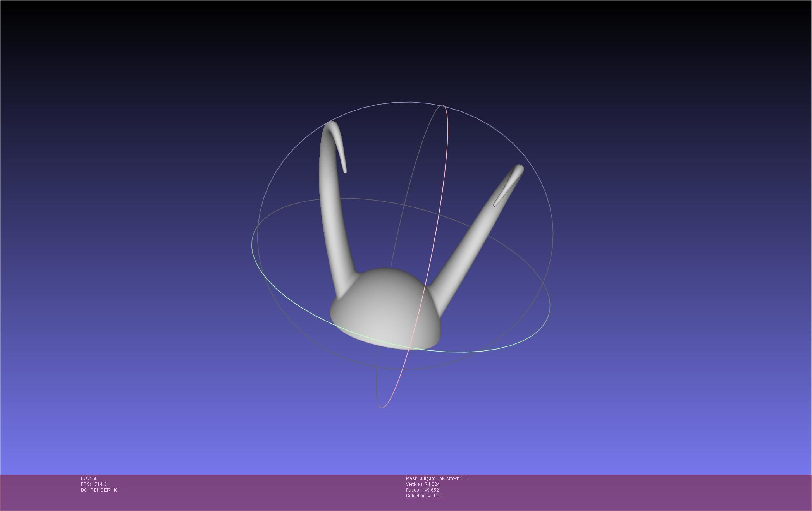The height and width of the screenshot is (511, 812).
Task: Click the Selection v: 0 f: 0 text
Action: pos(424,496)
